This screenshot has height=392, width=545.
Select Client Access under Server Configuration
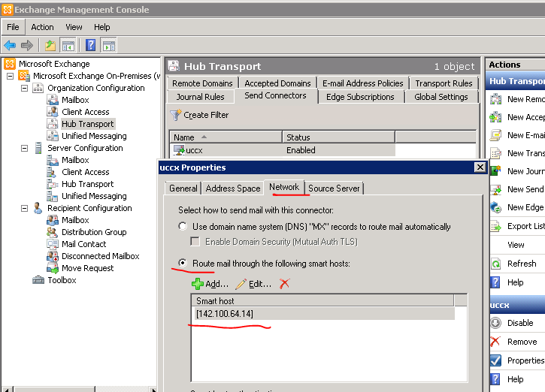pyautogui.click(x=86, y=172)
